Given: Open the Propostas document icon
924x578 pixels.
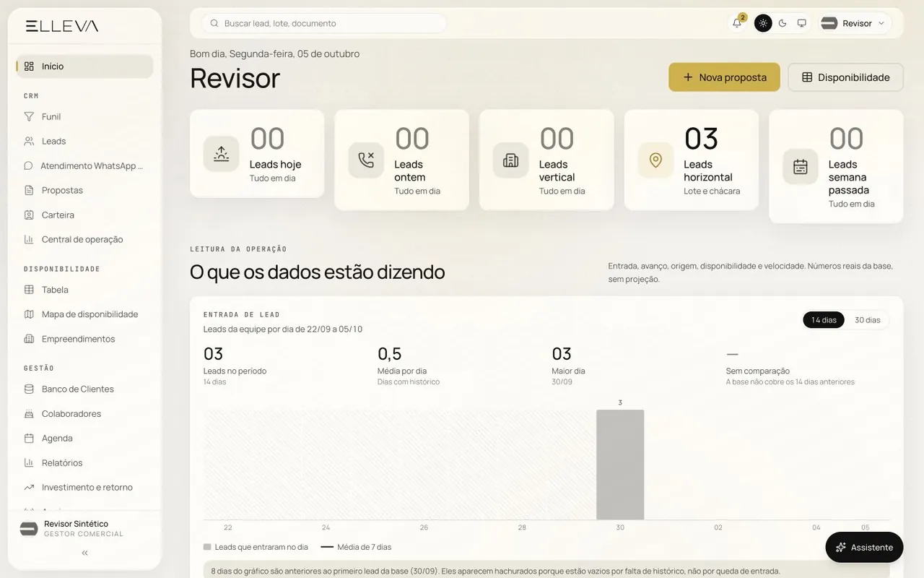Looking at the screenshot, I should click(x=29, y=190).
